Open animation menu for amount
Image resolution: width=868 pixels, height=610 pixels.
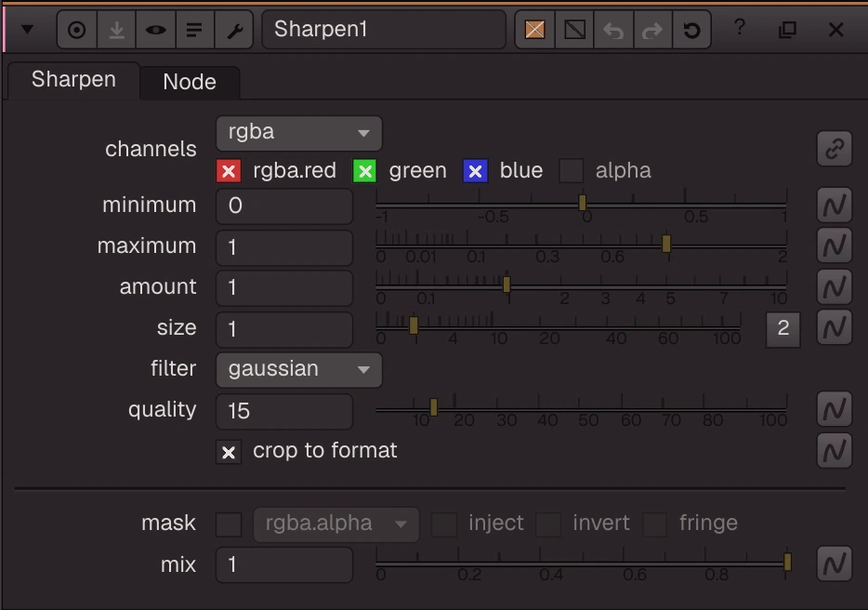(x=835, y=287)
